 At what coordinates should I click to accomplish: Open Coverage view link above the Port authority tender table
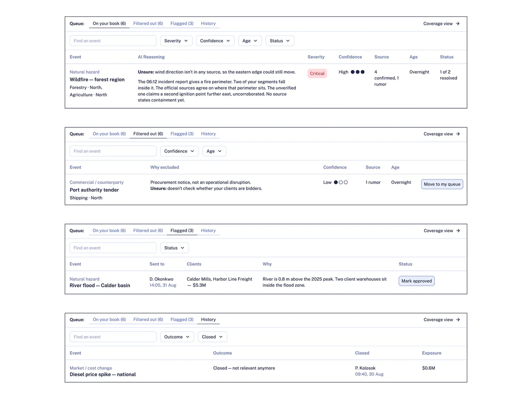pos(442,134)
